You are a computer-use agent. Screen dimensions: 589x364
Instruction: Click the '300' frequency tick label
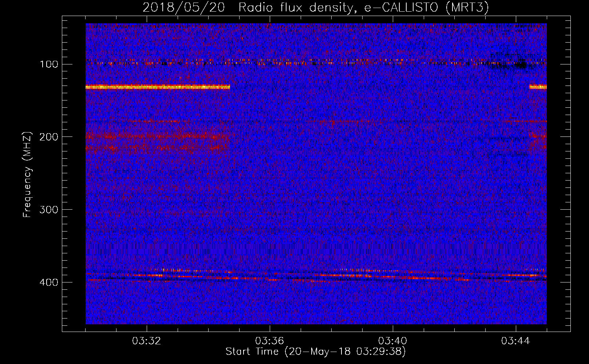(x=48, y=210)
